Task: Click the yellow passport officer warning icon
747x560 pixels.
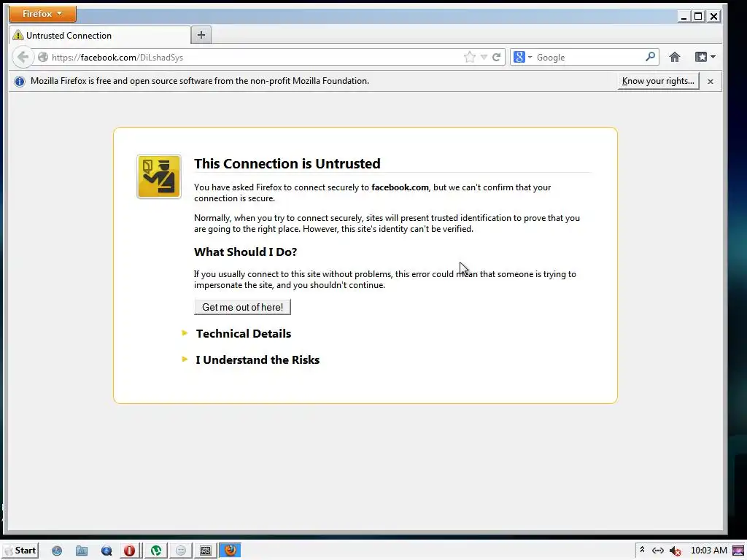Action: coord(158,176)
